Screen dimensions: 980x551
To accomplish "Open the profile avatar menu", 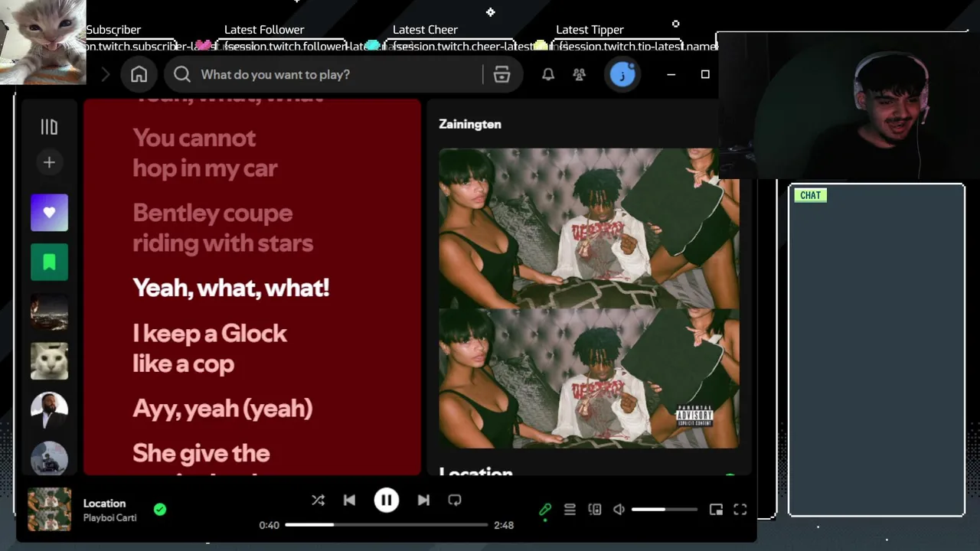I will pos(622,74).
